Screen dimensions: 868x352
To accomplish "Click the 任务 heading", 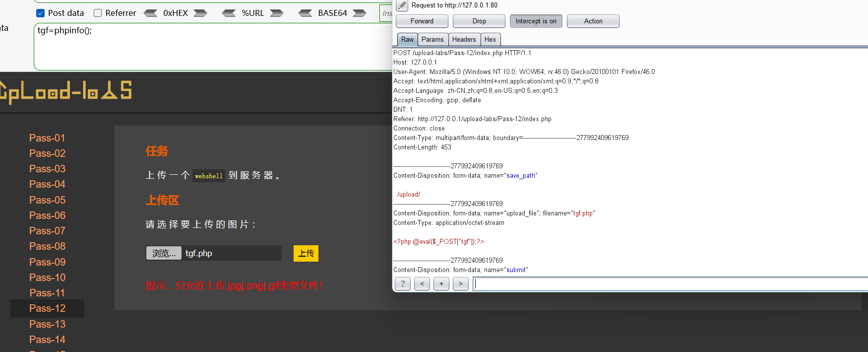I will click(x=157, y=151).
